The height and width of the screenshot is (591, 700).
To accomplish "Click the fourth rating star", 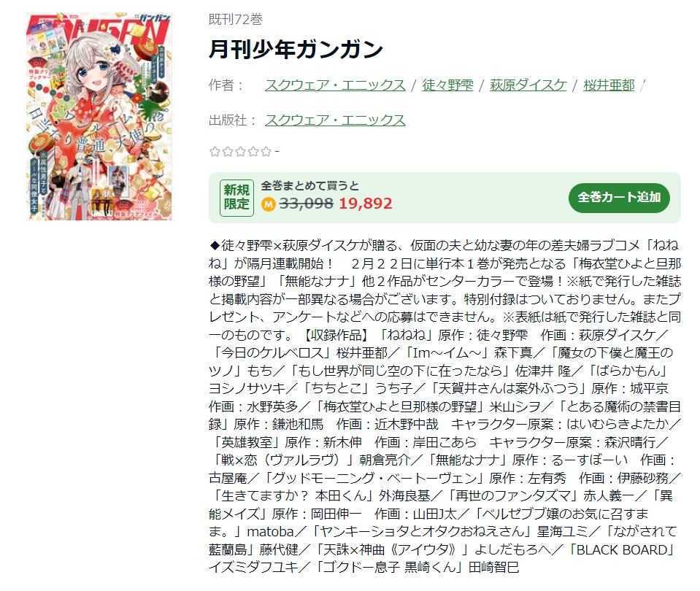I will coord(253,152).
